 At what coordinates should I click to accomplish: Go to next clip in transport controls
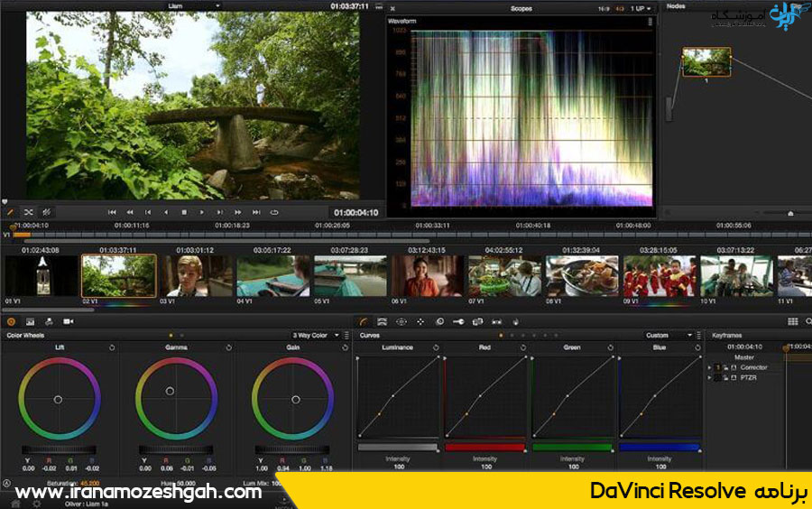220,212
